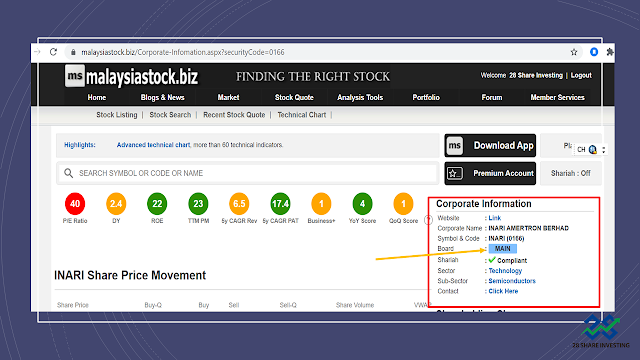Open the company Website Link
Viewport: 640px width, 360px height.
(x=495, y=218)
